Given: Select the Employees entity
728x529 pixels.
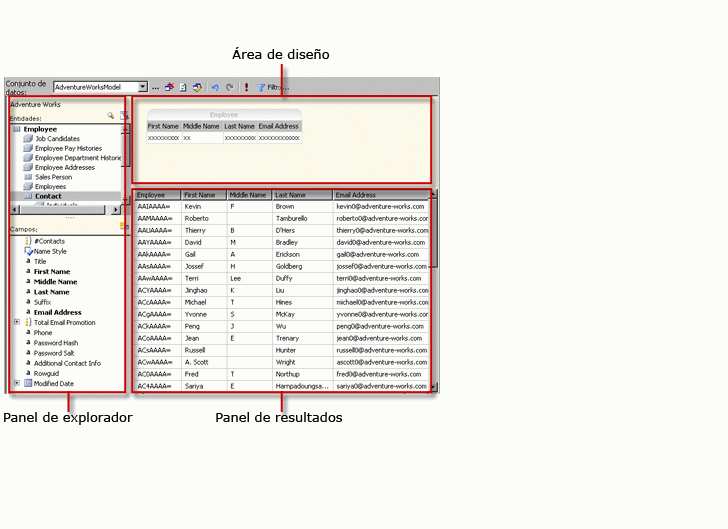Looking at the screenshot, I should click(x=51, y=186).
